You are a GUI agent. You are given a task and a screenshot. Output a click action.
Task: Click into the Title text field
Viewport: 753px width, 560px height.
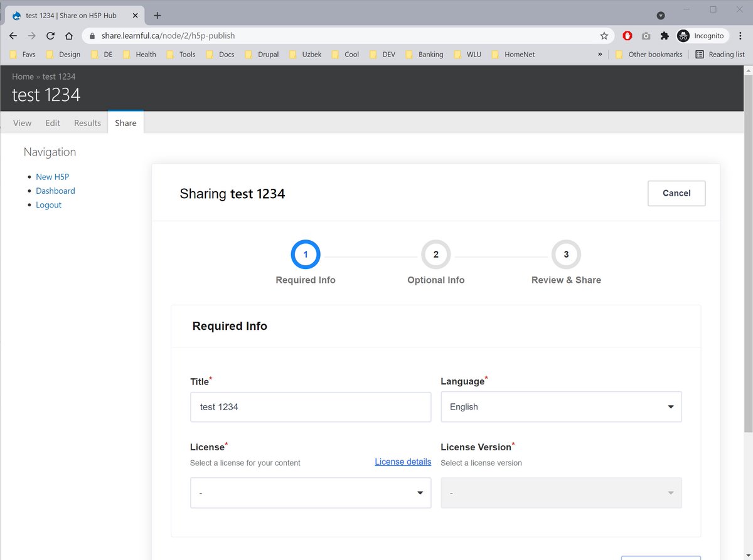click(311, 407)
